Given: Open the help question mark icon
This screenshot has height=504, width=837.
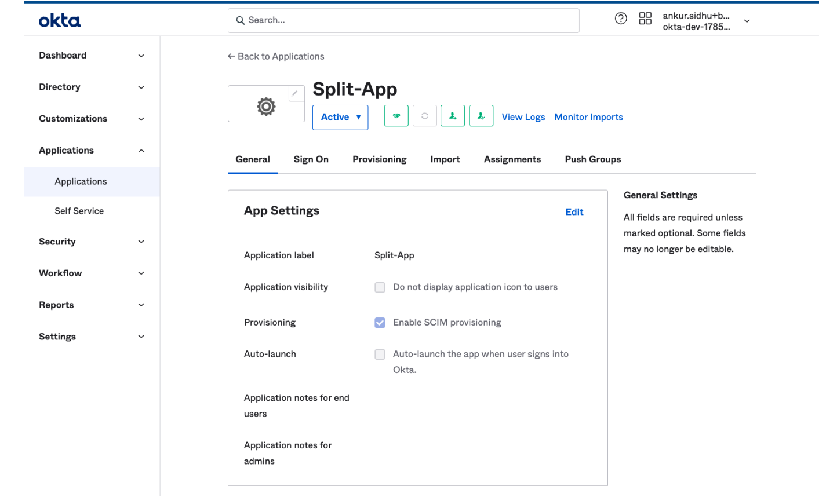Looking at the screenshot, I should 620,19.
